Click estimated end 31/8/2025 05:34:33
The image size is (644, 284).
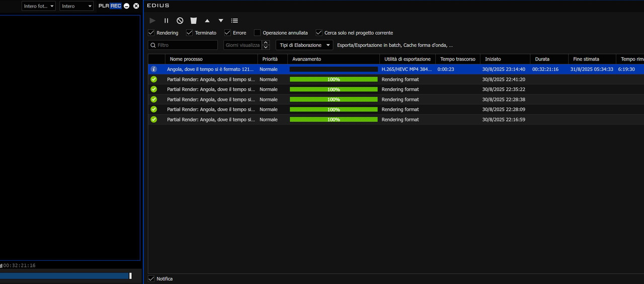click(x=592, y=69)
